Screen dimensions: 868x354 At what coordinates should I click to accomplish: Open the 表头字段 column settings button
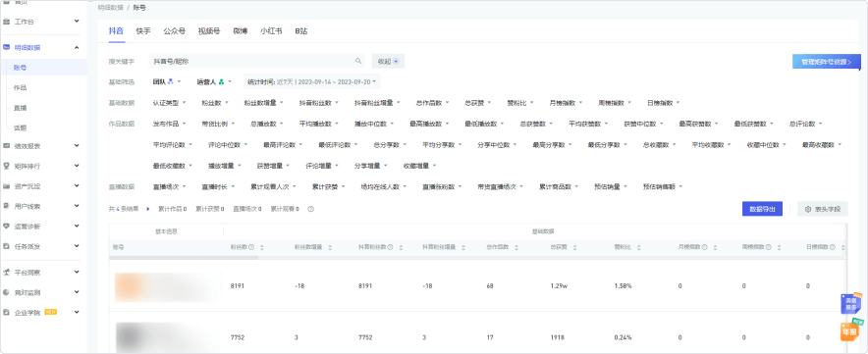click(823, 209)
